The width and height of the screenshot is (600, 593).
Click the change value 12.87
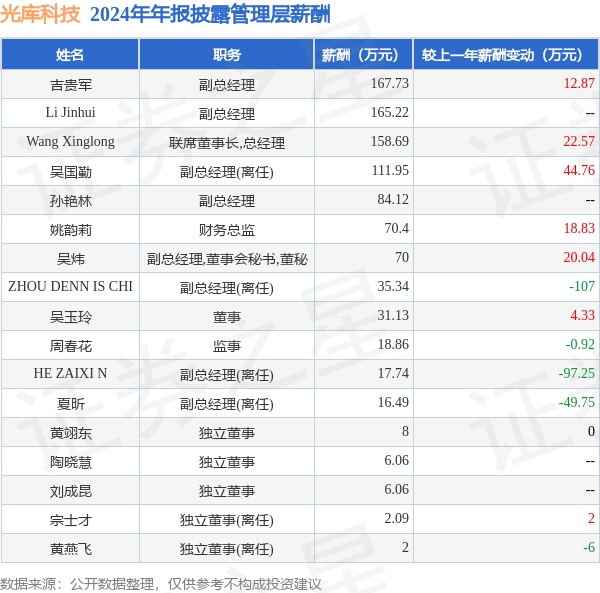pyautogui.click(x=579, y=83)
